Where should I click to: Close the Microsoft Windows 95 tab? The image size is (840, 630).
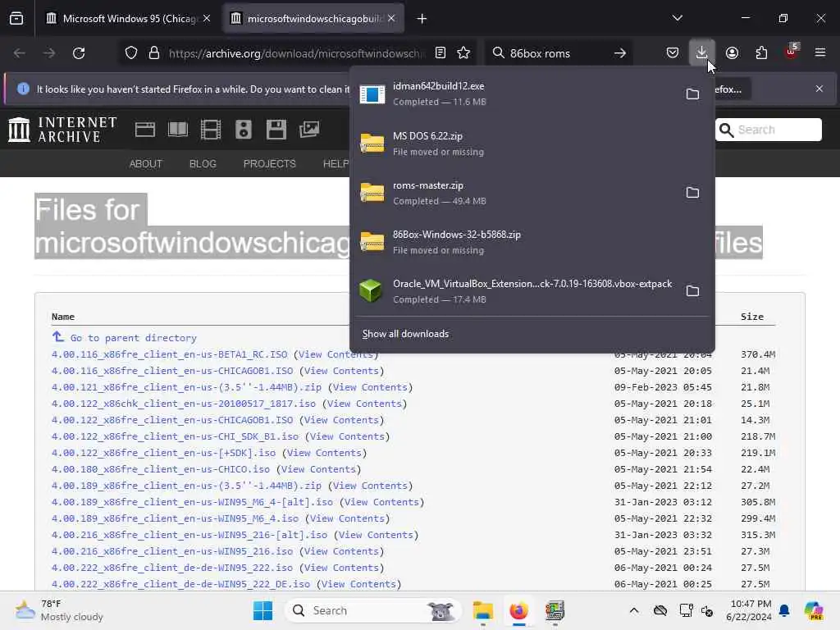pos(207,19)
